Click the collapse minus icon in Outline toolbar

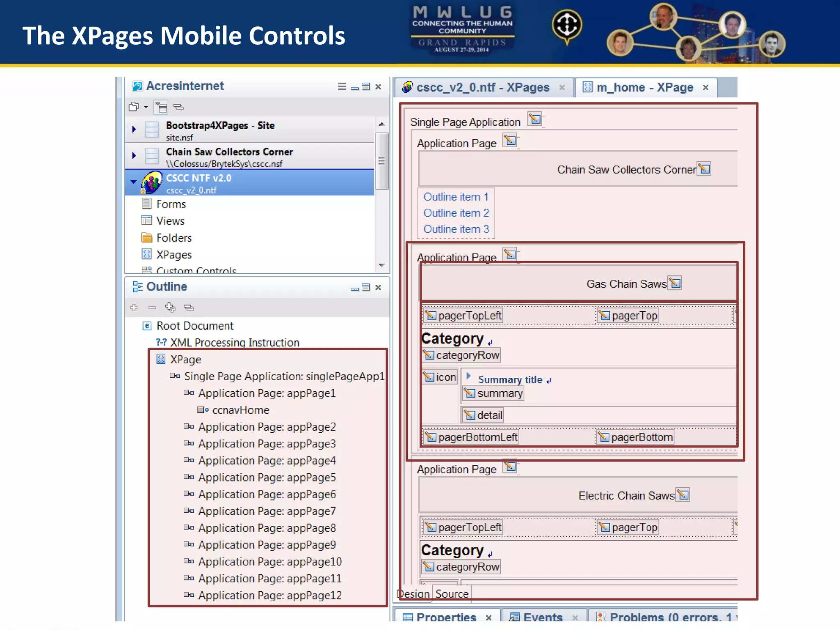152,308
